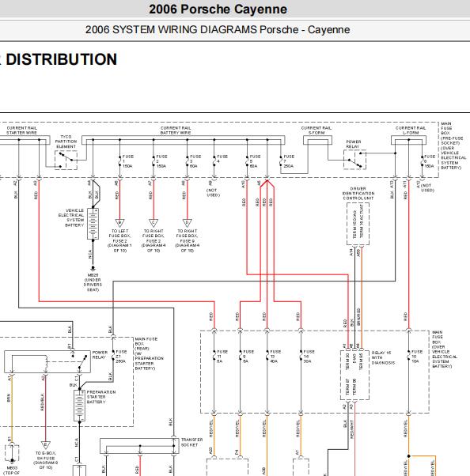Click the top Power Relay switch symbol

coord(354,160)
